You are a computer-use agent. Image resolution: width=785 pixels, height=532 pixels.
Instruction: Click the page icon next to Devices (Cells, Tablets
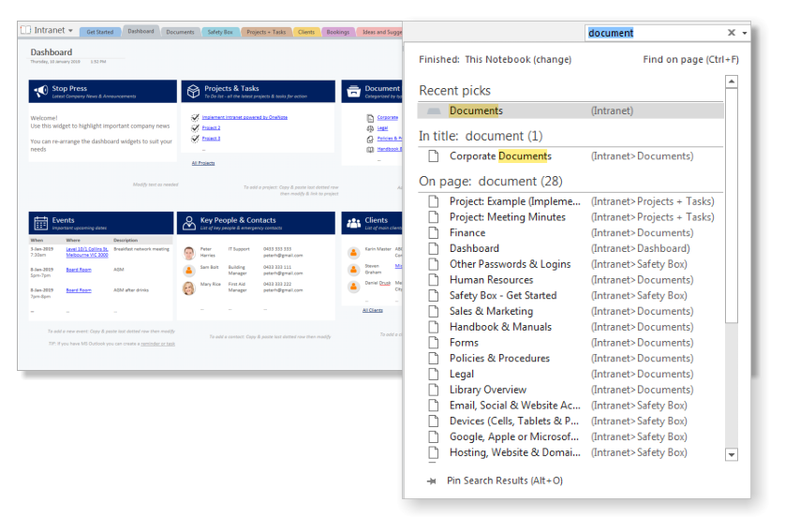pyautogui.click(x=434, y=421)
